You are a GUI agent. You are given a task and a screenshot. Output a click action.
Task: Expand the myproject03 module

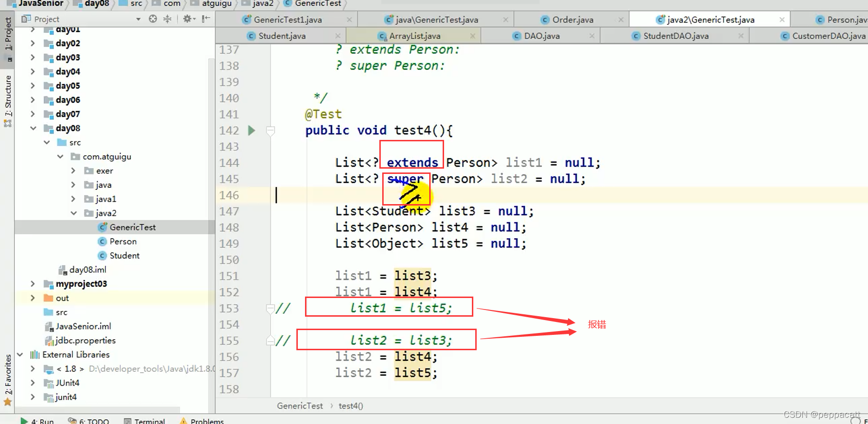coord(33,284)
